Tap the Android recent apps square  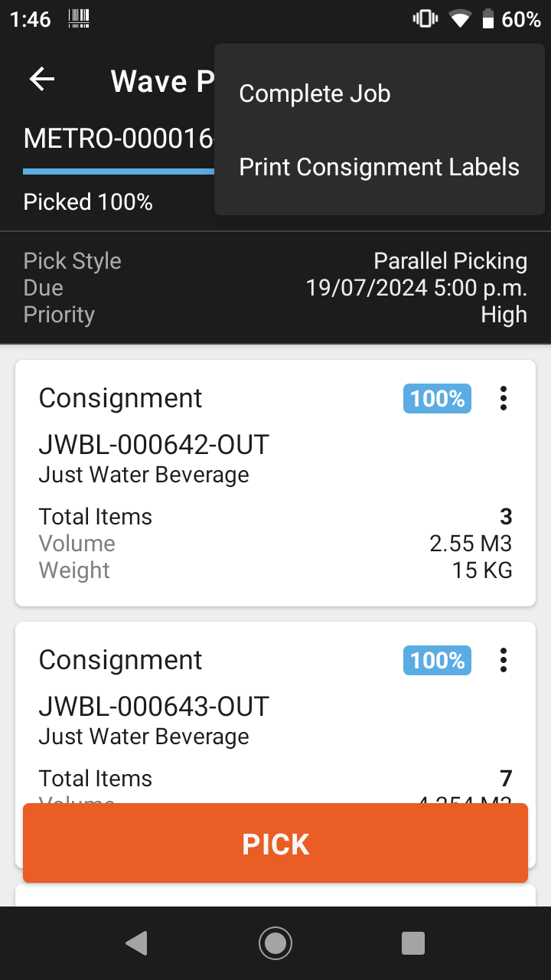pyautogui.click(x=413, y=943)
